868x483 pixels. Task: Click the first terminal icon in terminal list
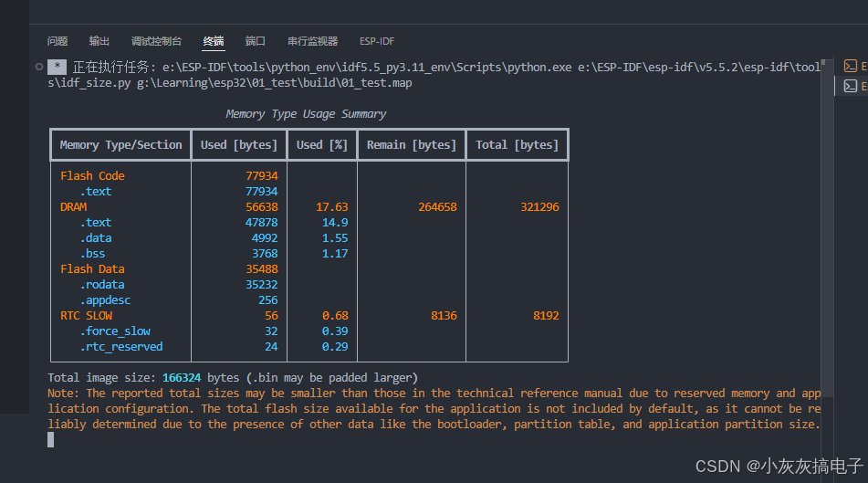851,66
